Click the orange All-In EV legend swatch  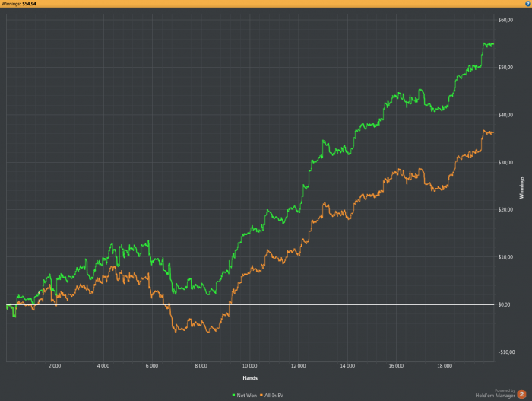click(x=261, y=395)
